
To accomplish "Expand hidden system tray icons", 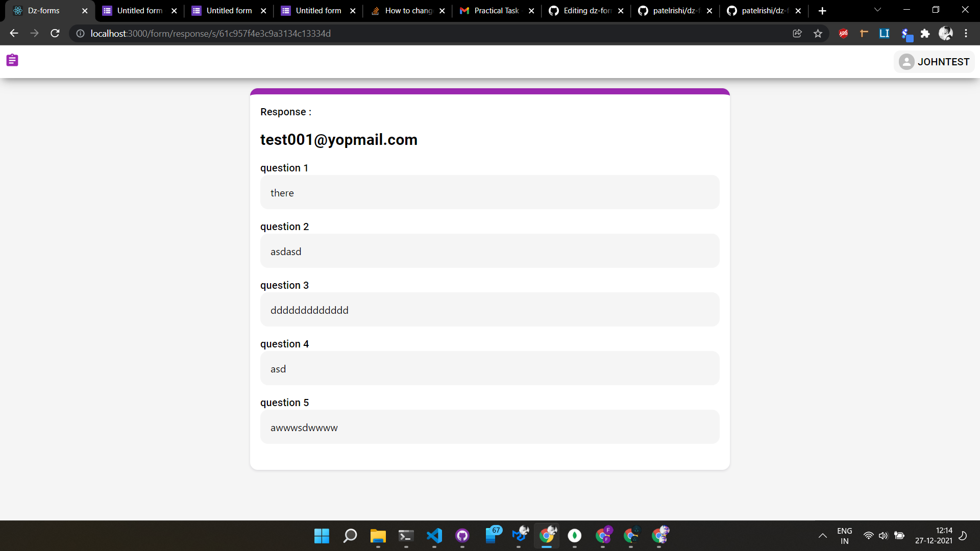I will point(822,536).
